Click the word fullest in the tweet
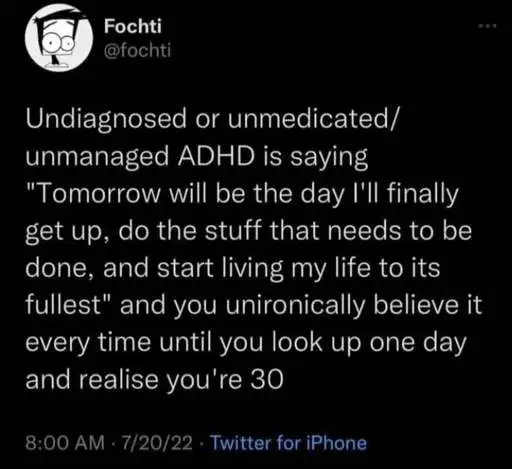This screenshot has width=512, height=469. 63,304
